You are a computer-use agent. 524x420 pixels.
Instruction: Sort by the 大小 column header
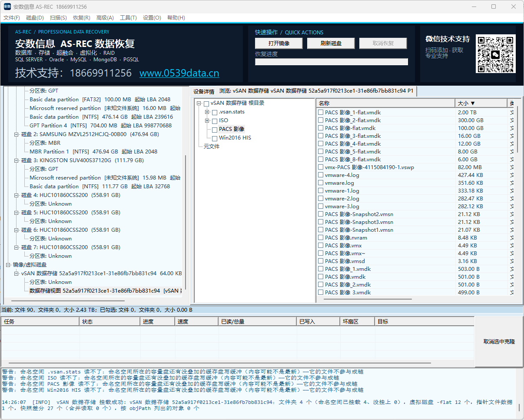pyautogui.click(x=481, y=103)
